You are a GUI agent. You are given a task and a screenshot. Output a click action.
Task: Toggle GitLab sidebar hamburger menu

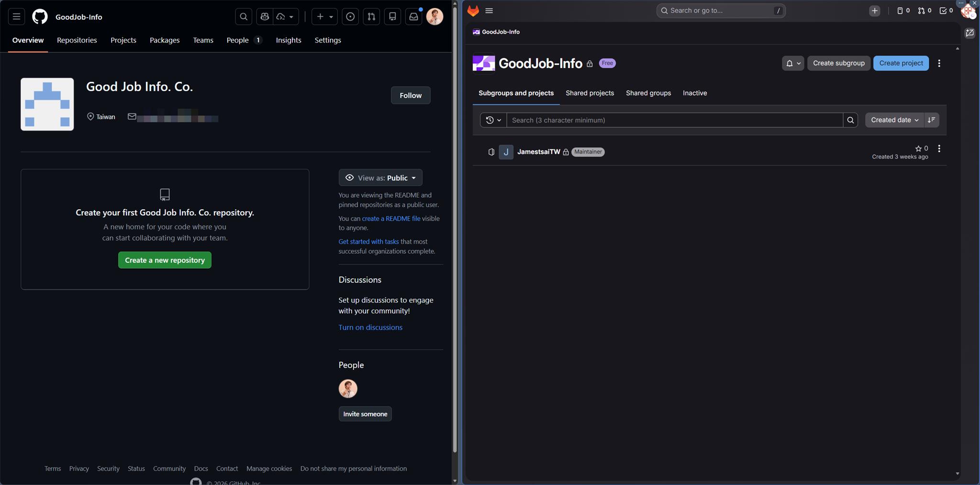point(489,11)
